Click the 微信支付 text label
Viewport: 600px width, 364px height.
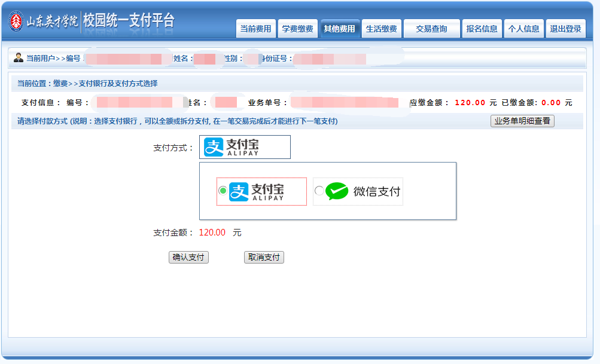pyautogui.click(x=376, y=192)
